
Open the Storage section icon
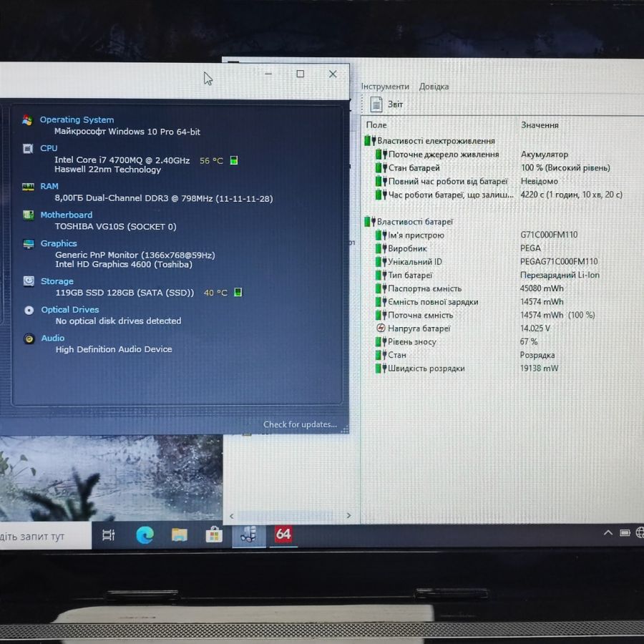(29, 281)
